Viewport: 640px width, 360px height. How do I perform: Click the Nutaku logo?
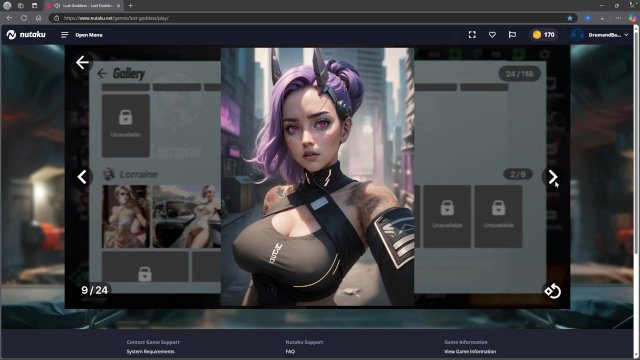pos(26,35)
